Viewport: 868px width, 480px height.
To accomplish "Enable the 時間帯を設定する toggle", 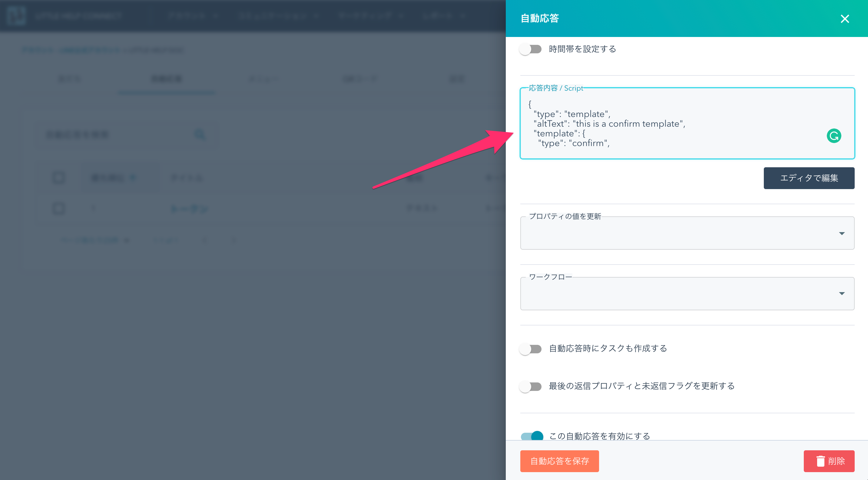I will pyautogui.click(x=530, y=49).
